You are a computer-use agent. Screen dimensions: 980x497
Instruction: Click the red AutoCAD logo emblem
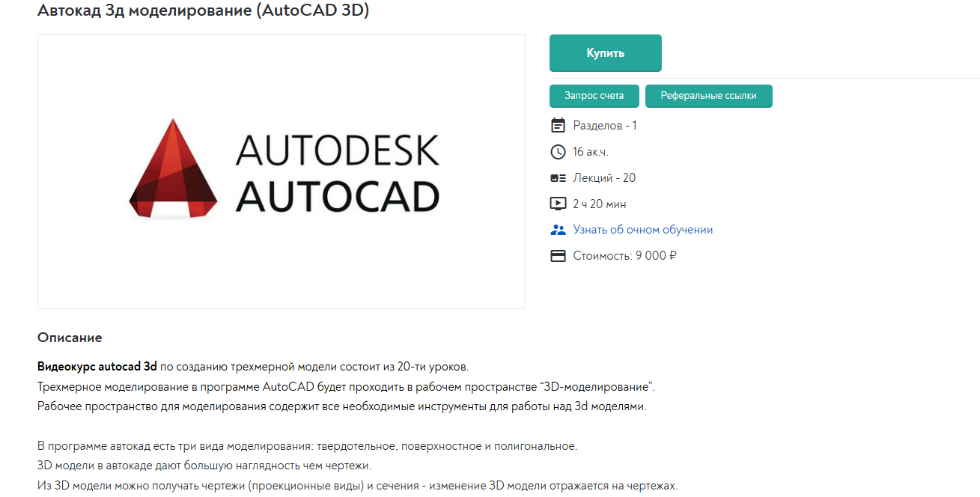tap(174, 168)
